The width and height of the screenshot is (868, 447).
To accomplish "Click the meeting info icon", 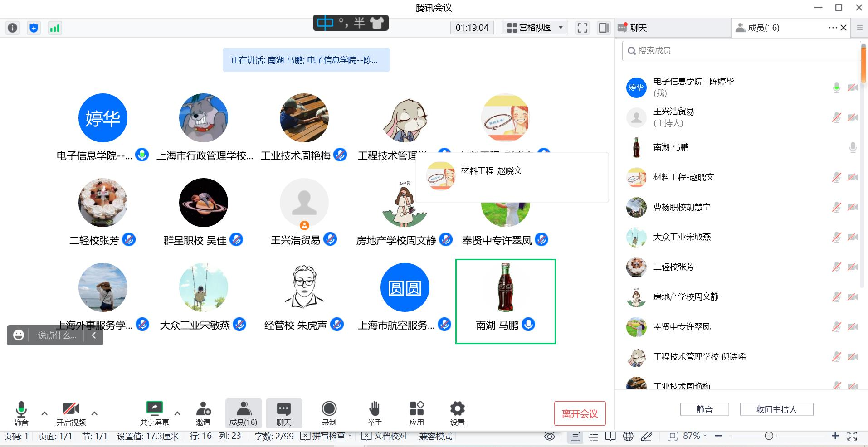I will [x=13, y=28].
